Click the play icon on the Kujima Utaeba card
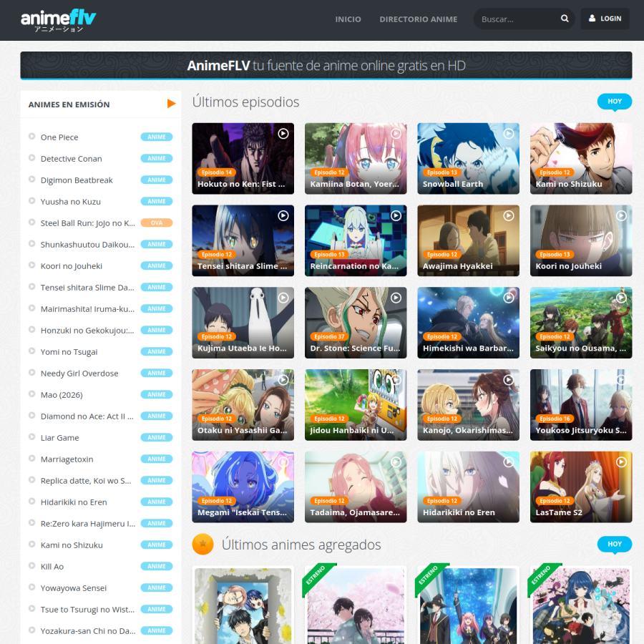 (x=283, y=298)
